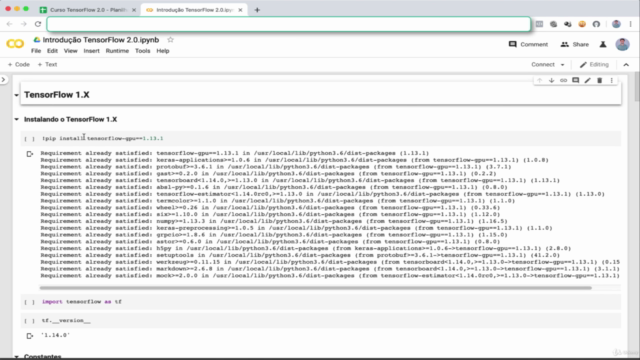The image size is (640, 360).
Task: Open a new browser tab with plus
Action: click(x=257, y=10)
